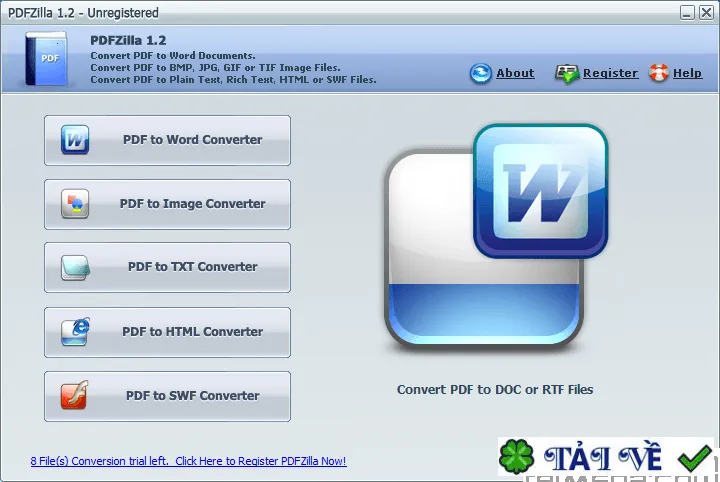Click the "Convert PDF to BMP, JPG, GIF or TIF" line
The width and height of the screenshot is (720, 482).
pyautogui.click(x=215, y=67)
